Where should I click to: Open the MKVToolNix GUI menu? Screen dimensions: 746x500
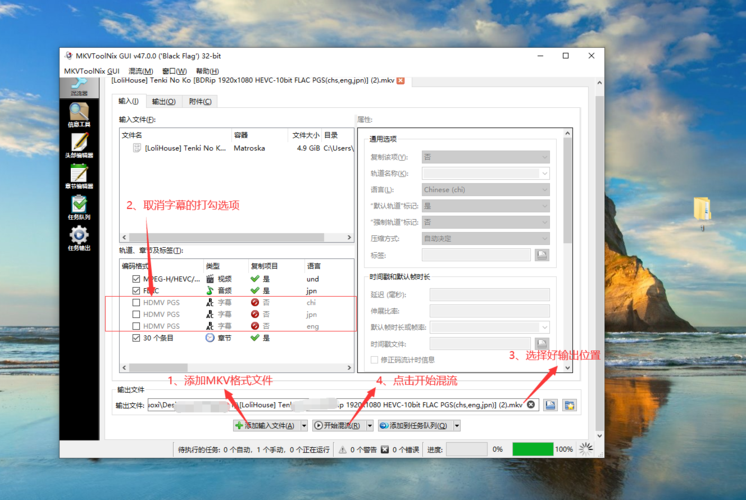click(92, 71)
